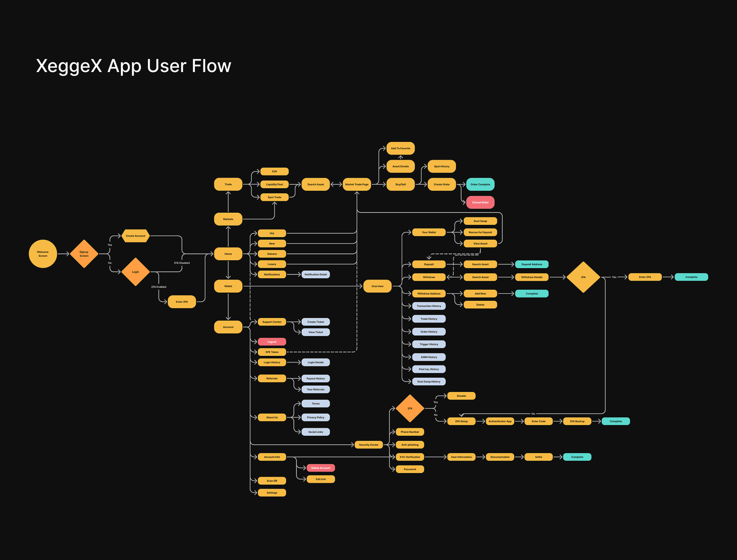Select the Withdraw Details node
The height and width of the screenshot is (560, 737).
click(532, 277)
